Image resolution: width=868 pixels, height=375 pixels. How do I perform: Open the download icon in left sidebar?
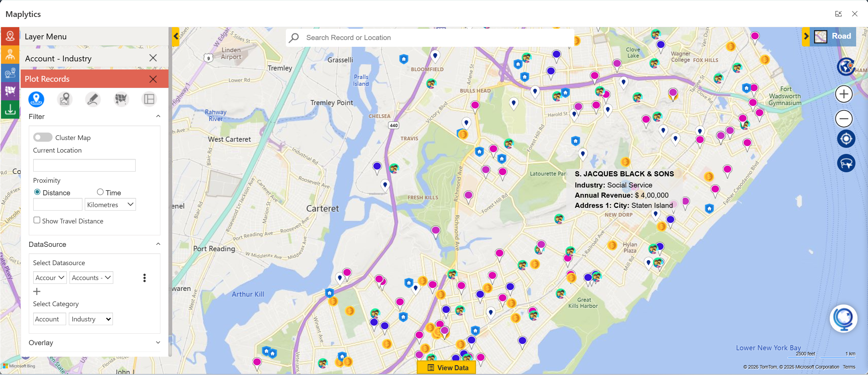(10, 109)
